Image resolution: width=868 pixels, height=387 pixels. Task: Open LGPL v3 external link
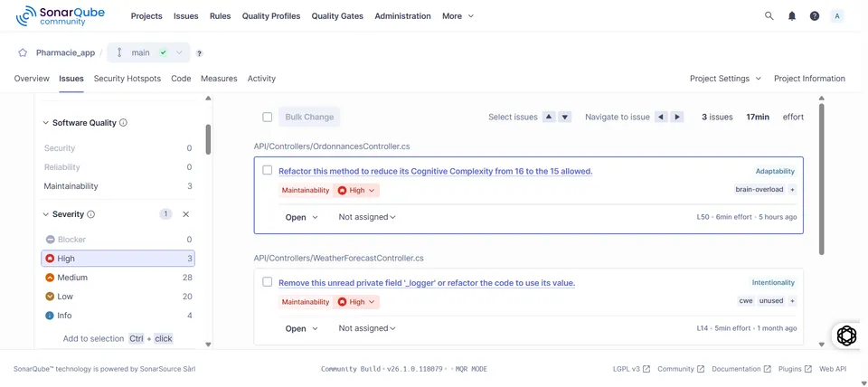[x=631, y=369]
